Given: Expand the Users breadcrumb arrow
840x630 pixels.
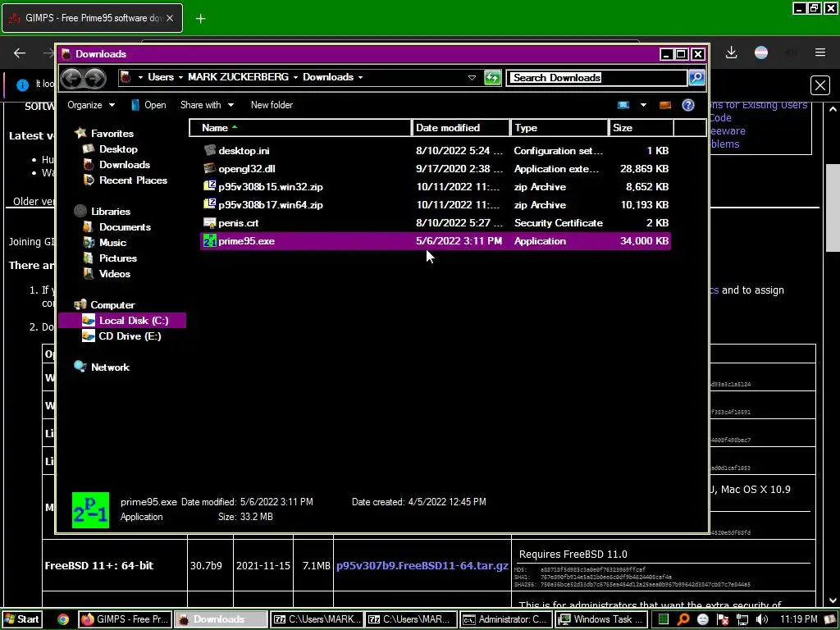Looking at the screenshot, I should coord(180,78).
